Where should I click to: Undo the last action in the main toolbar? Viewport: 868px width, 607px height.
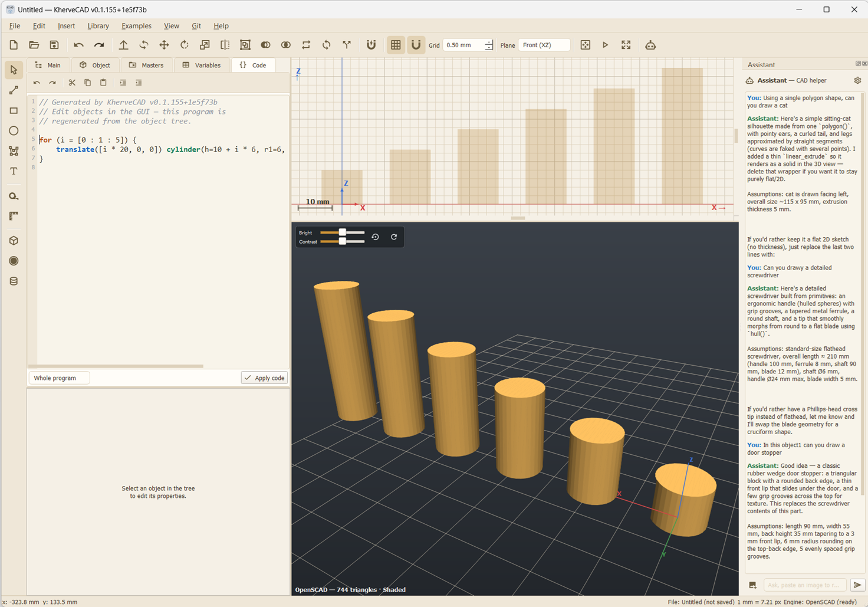78,45
